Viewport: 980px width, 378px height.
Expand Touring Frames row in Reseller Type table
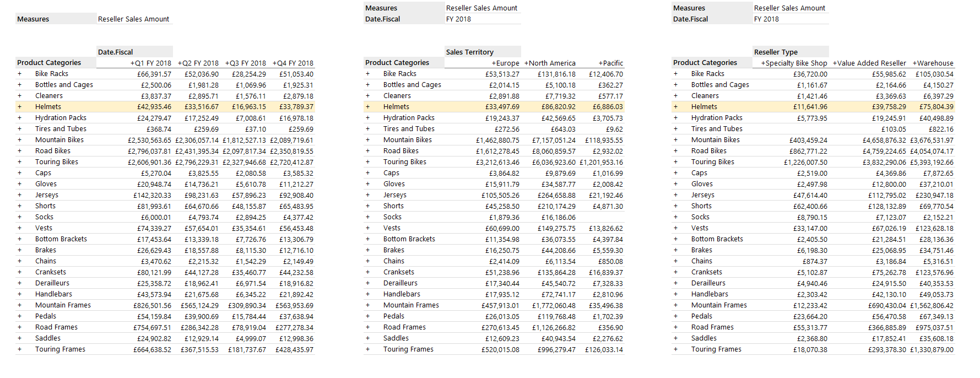pos(675,349)
